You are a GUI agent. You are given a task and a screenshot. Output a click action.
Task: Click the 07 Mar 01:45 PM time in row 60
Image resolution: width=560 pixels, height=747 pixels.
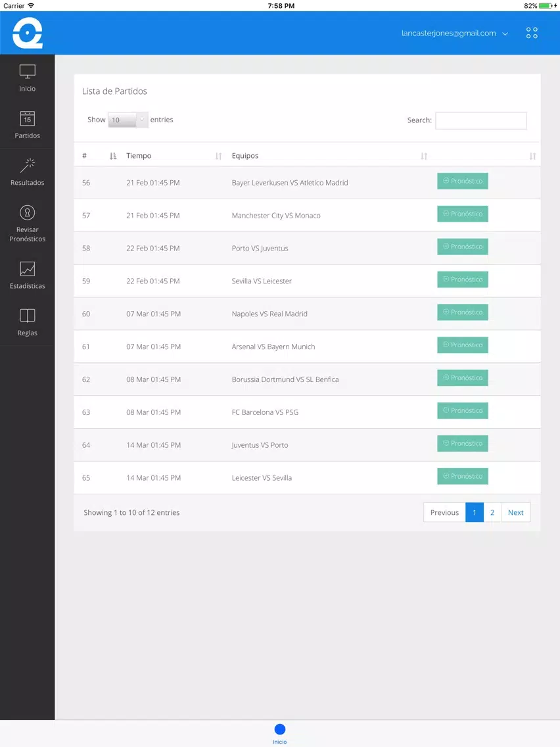coord(153,314)
